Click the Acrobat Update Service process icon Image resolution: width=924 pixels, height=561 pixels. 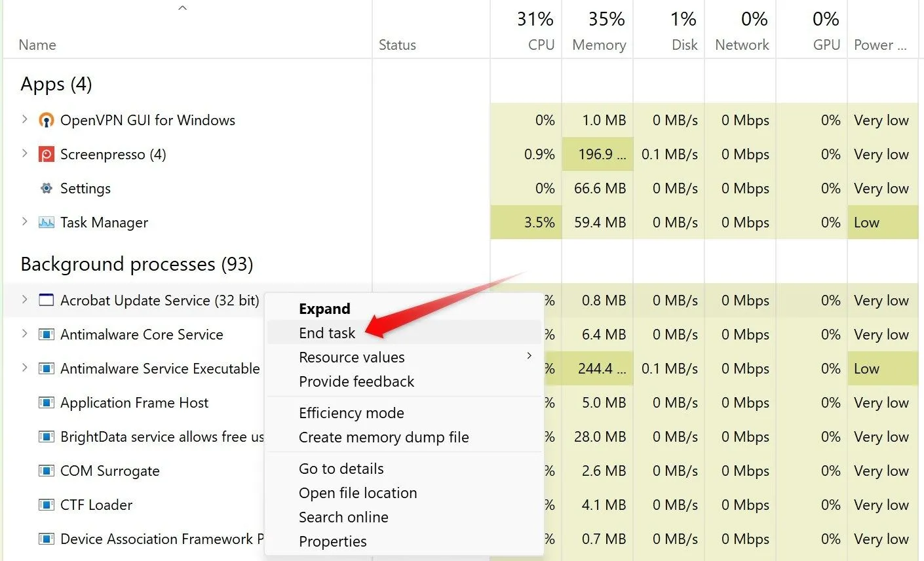tap(45, 300)
